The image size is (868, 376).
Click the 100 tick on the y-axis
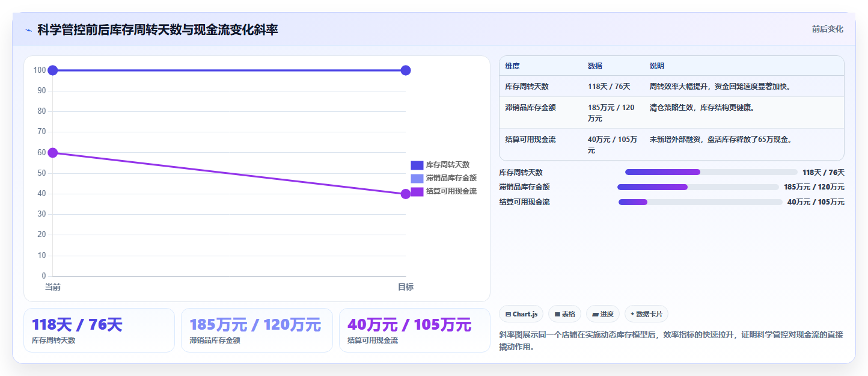pos(40,70)
